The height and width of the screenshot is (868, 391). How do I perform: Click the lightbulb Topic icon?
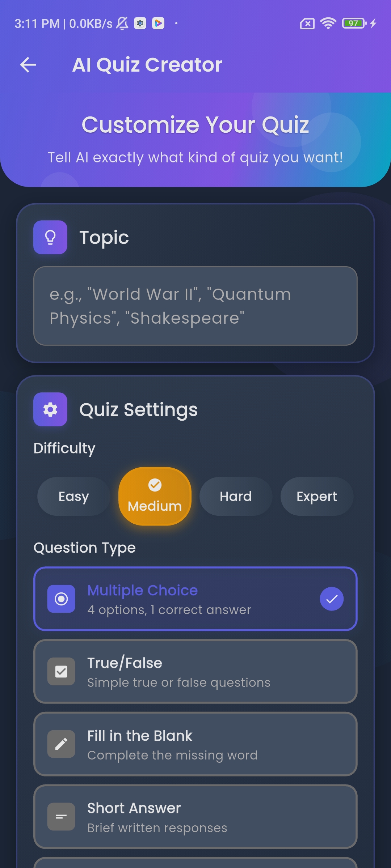click(x=50, y=238)
